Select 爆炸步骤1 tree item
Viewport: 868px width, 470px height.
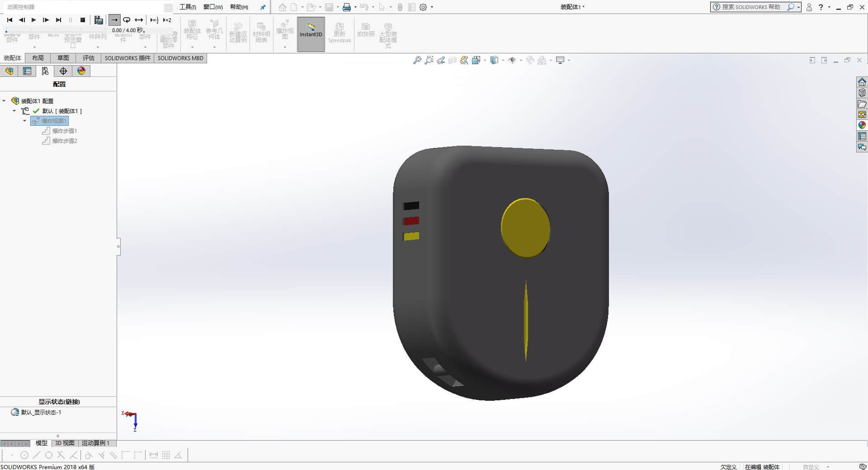(60, 131)
